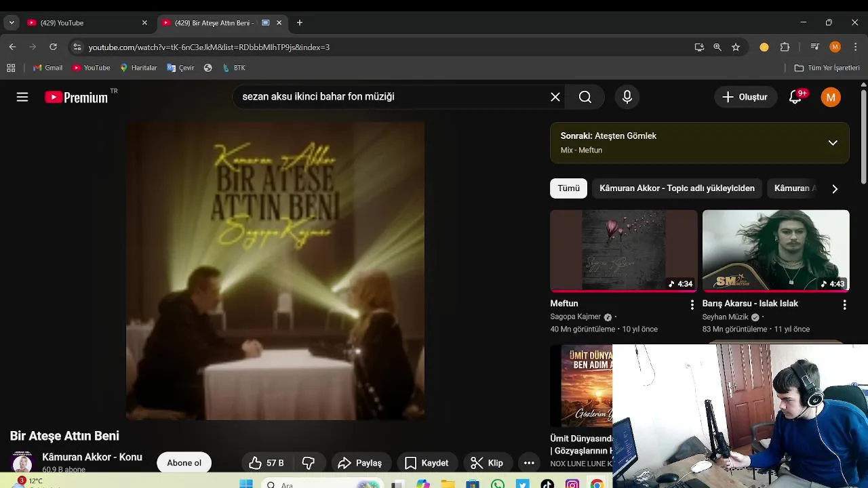Image resolution: width=868 pixels, height=488 pixels.
Task: Click the page vertical scrollbar
Action: pyautogui.click(x=863, y=136)
